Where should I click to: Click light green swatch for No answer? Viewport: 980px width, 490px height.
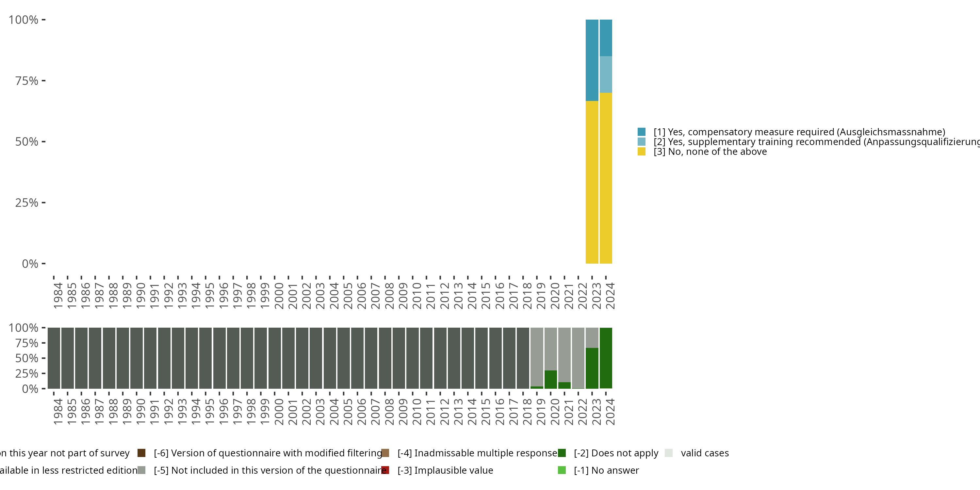point(562,470)
